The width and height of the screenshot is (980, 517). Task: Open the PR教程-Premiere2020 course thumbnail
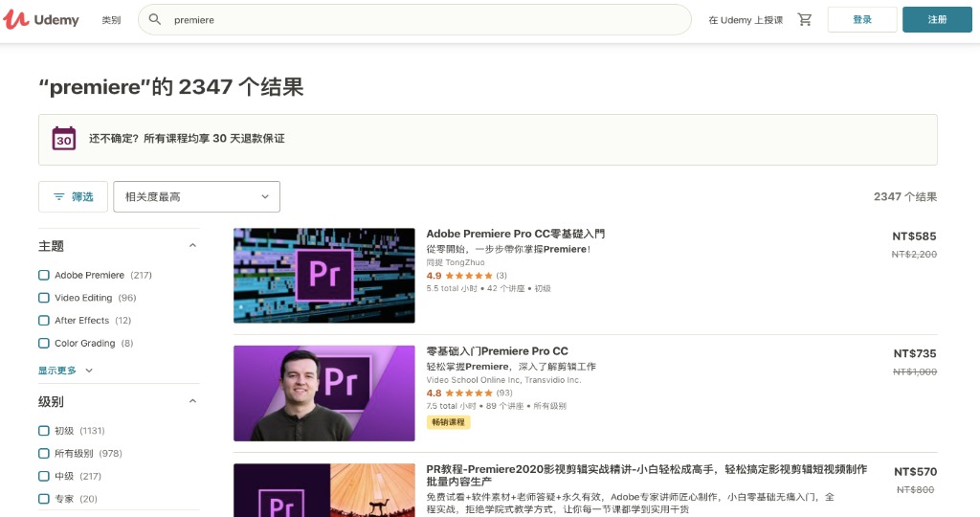pos(323,490)
